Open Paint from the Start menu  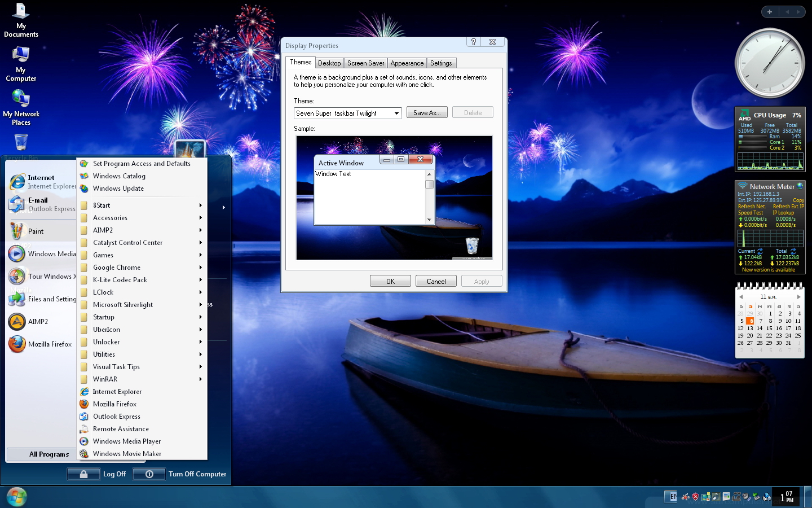pos(37,231)
